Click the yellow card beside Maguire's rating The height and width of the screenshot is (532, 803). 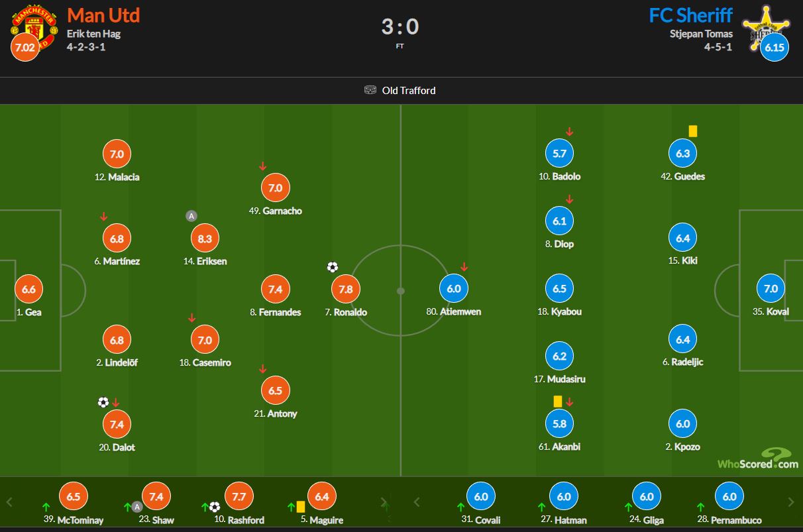click(x=300, y=507)
